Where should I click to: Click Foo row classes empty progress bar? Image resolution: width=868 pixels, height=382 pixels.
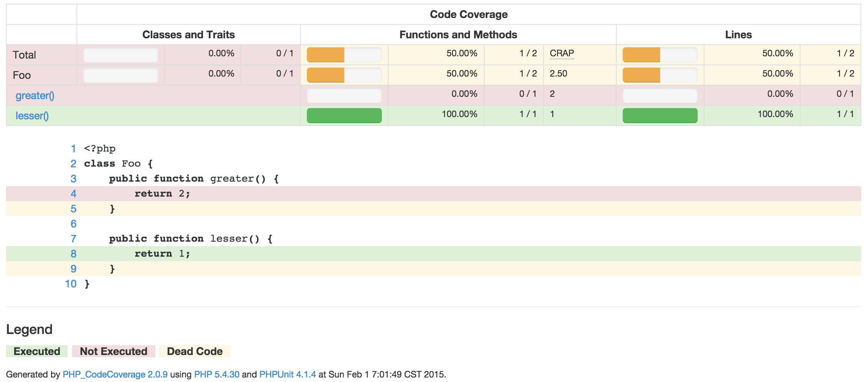pyautogui.click(x=121, y=75)
